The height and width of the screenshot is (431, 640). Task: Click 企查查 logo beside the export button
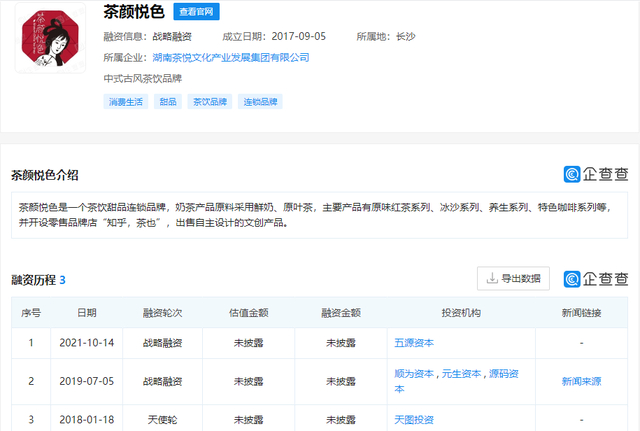[596, 278]
